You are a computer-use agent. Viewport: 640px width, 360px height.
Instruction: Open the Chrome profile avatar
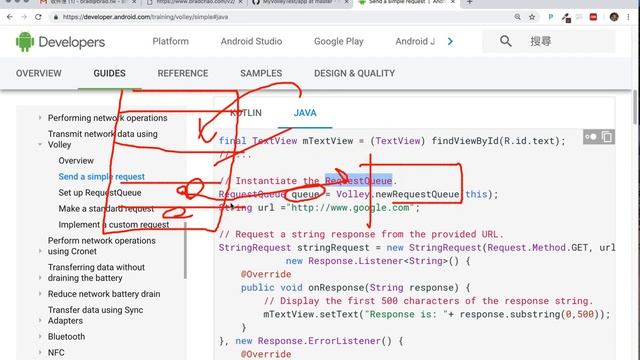pos(614,17)
